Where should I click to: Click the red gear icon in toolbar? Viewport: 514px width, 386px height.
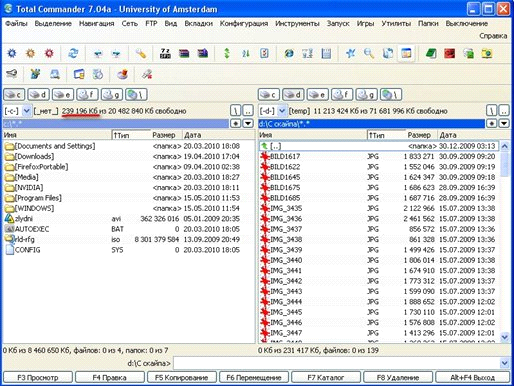coord(49,53)
